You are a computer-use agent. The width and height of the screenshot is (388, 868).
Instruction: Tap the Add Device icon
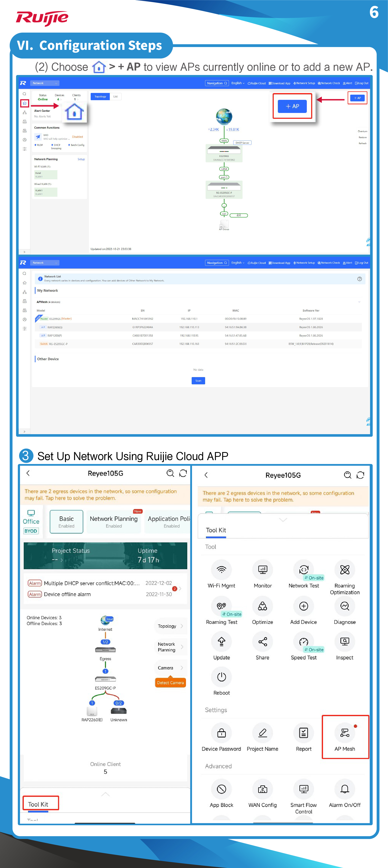[x=304, y=606]
